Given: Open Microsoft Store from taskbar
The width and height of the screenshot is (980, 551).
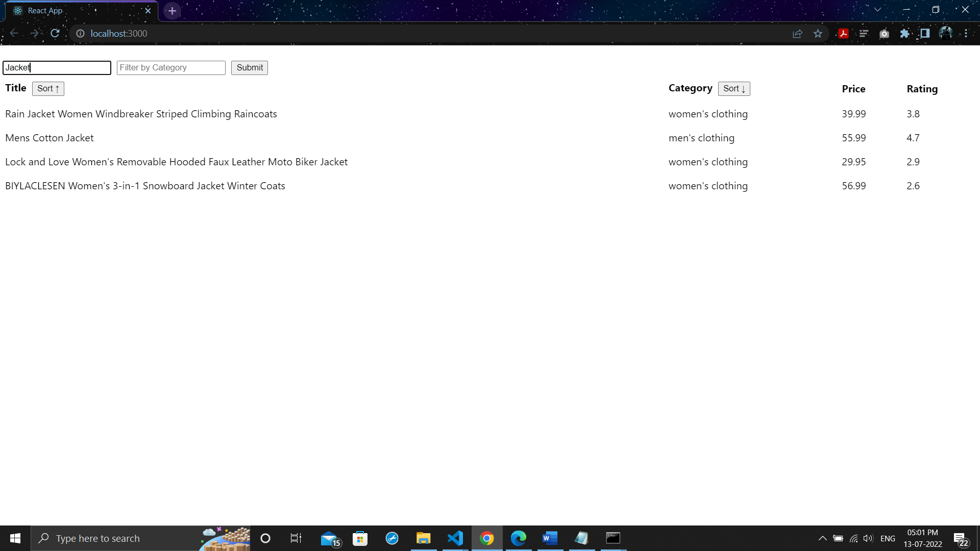Looking at the screenshot, I should [360, 538].
